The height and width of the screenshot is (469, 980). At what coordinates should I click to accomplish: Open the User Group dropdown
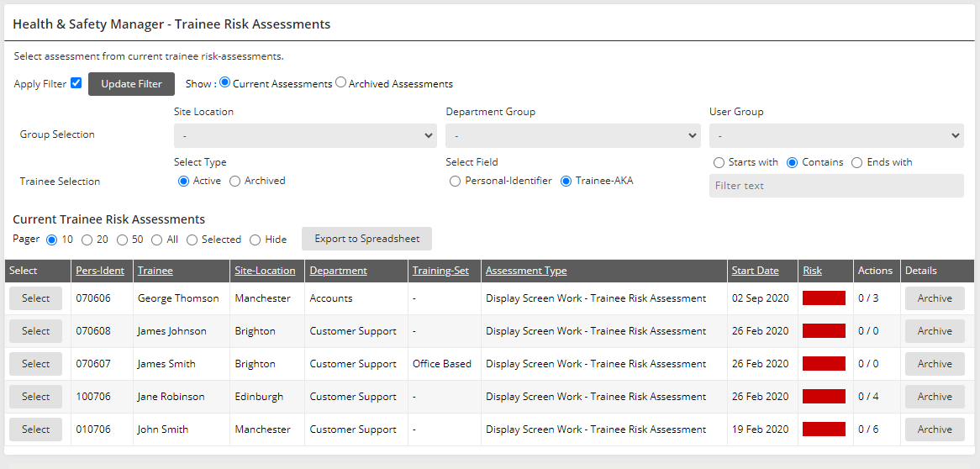836,135
